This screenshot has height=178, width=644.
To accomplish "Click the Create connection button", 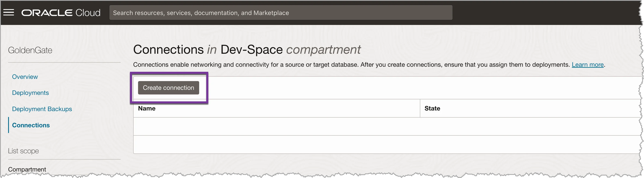I will (x=169, y=88).
